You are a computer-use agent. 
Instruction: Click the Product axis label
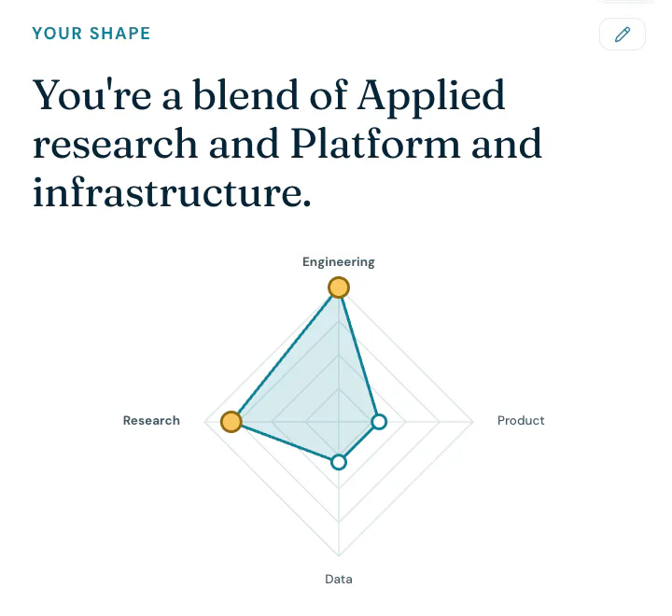pos(521,421)
